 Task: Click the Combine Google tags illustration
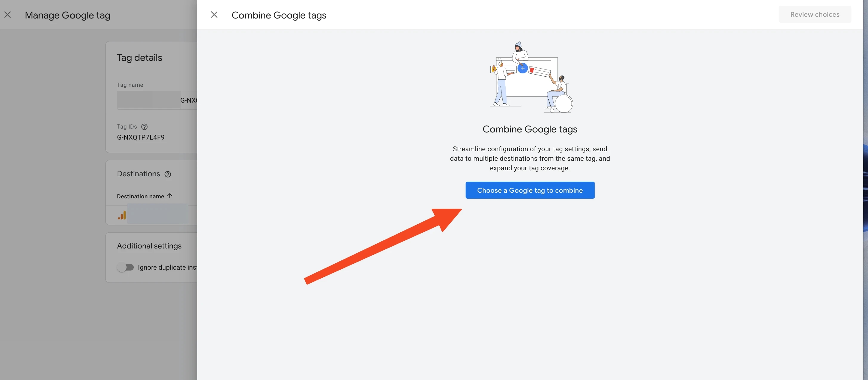(531, 78)
